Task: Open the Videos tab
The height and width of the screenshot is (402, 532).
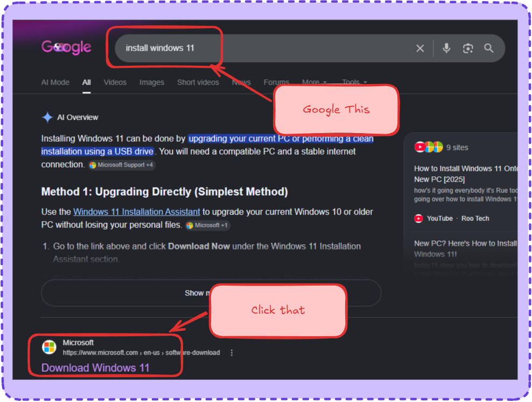Action: tap(115, 82)
